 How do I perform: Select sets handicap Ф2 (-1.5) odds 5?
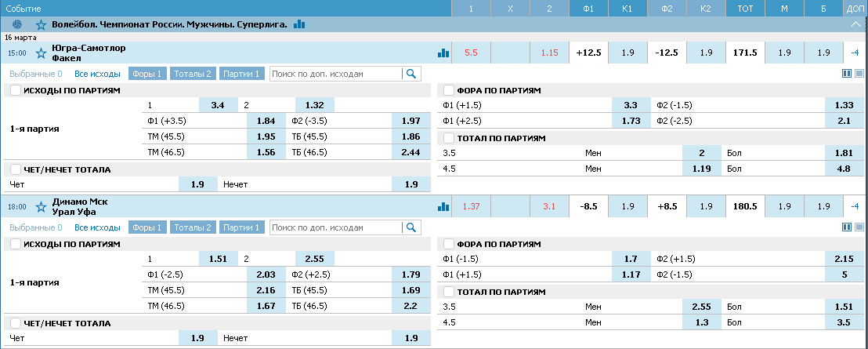coord(844,274)
